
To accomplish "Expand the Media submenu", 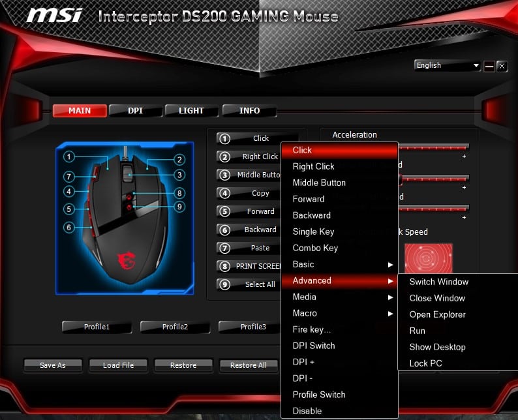I will [x=340, y=297].
